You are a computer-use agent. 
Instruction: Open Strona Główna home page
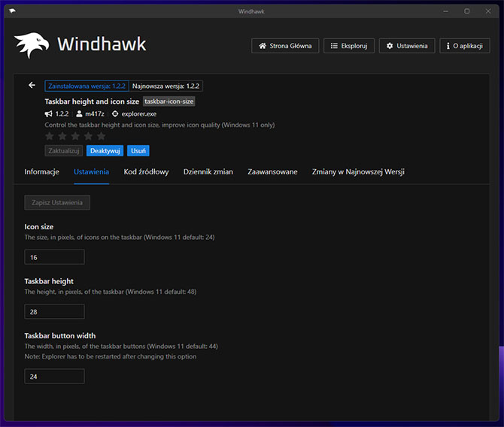(285, 46)
